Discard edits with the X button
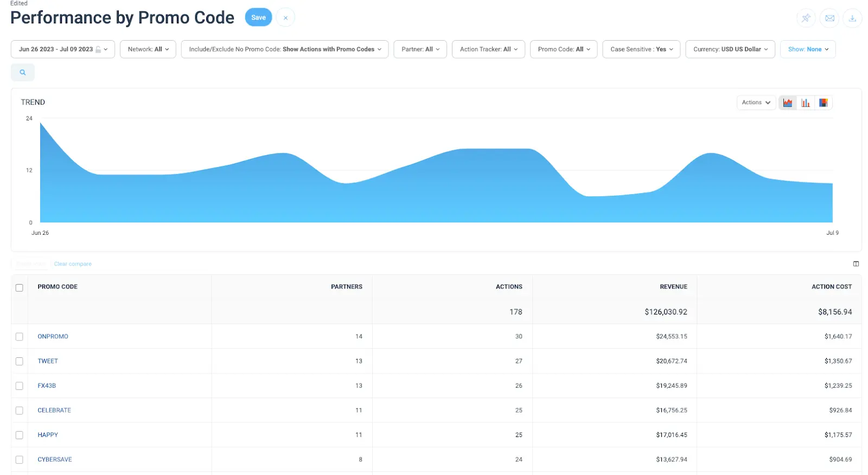 285,18
